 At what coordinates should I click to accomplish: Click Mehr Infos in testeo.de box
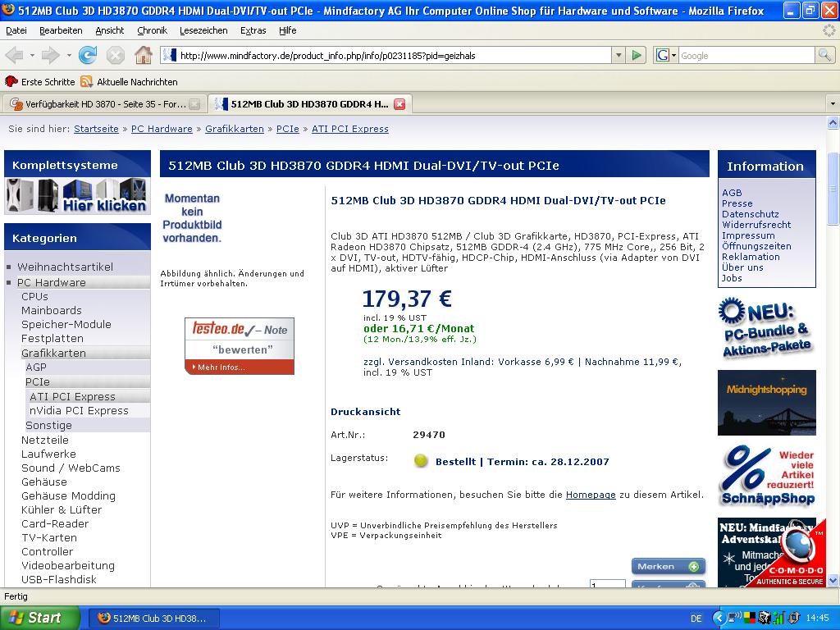coord(221,367)
